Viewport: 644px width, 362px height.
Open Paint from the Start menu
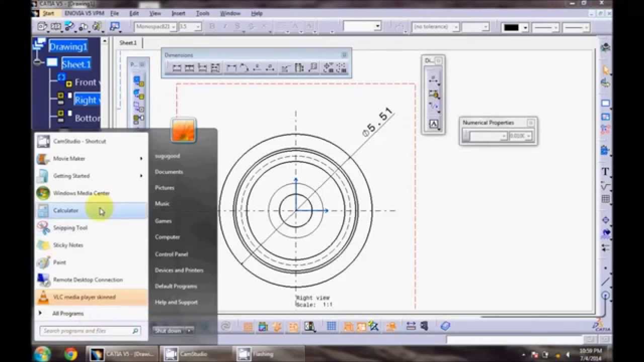(91, 262)
